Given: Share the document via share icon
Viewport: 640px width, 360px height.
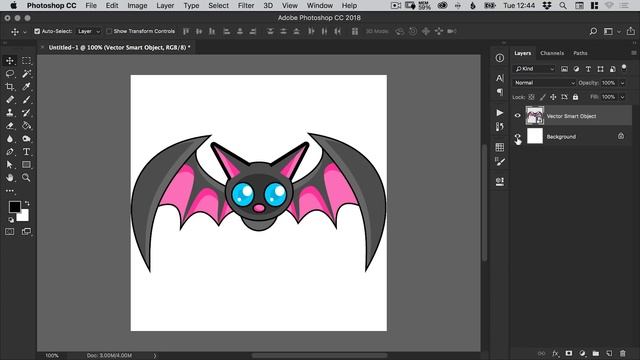Looking at the screenshot, I should point(631,31).
